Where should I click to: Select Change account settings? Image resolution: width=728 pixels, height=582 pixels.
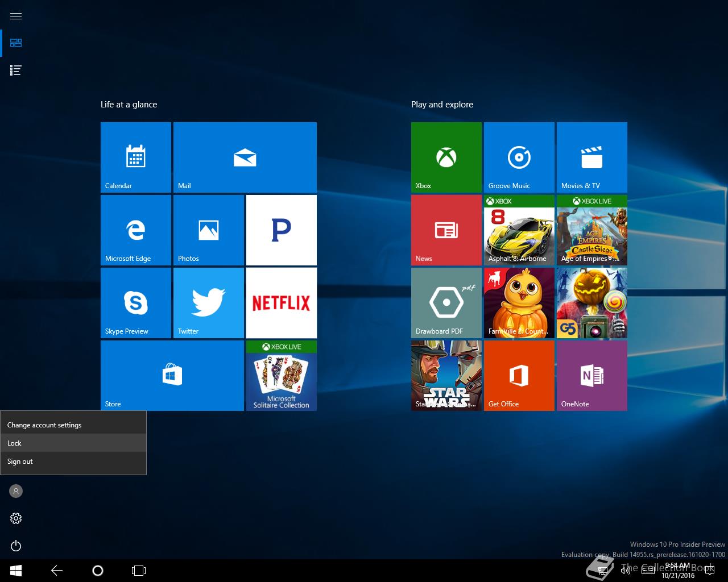tap(73, 425)
